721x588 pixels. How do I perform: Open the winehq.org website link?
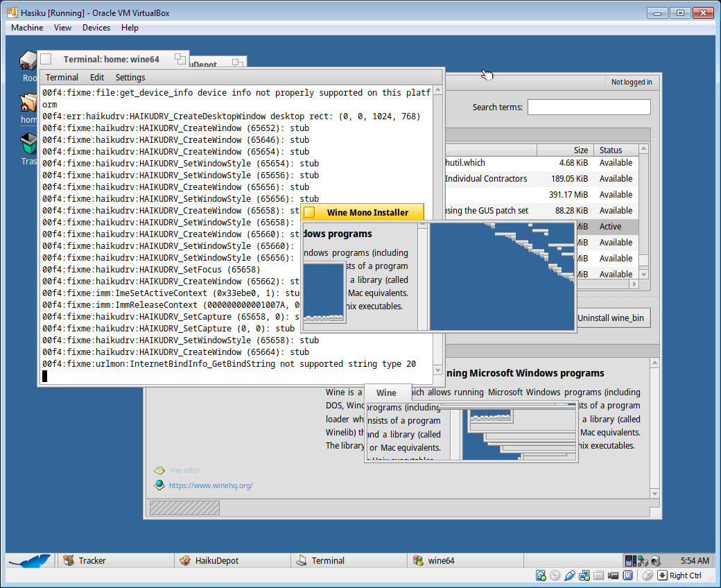point(211,485)
